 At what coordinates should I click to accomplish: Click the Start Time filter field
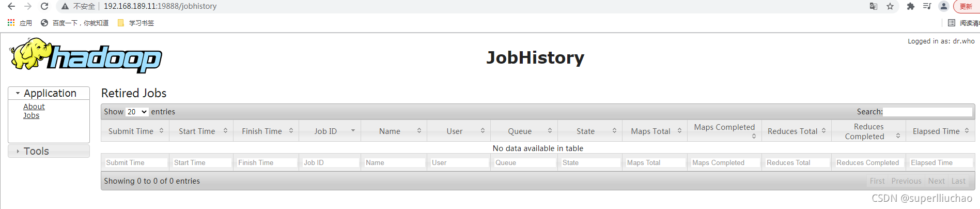[x=202, y=162]
